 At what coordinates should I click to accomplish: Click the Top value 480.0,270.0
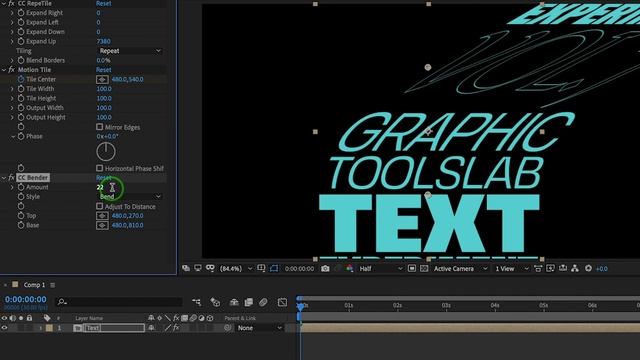(x=127, y=216)
